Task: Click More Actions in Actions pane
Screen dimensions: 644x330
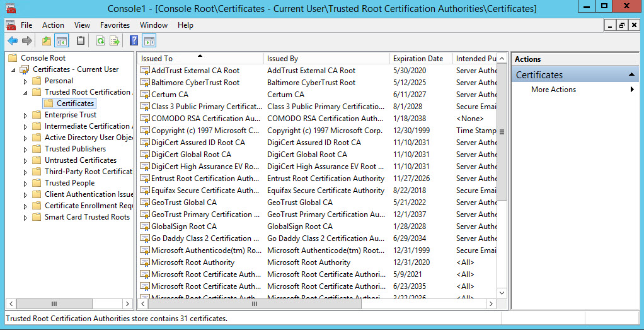Action: 553,90
